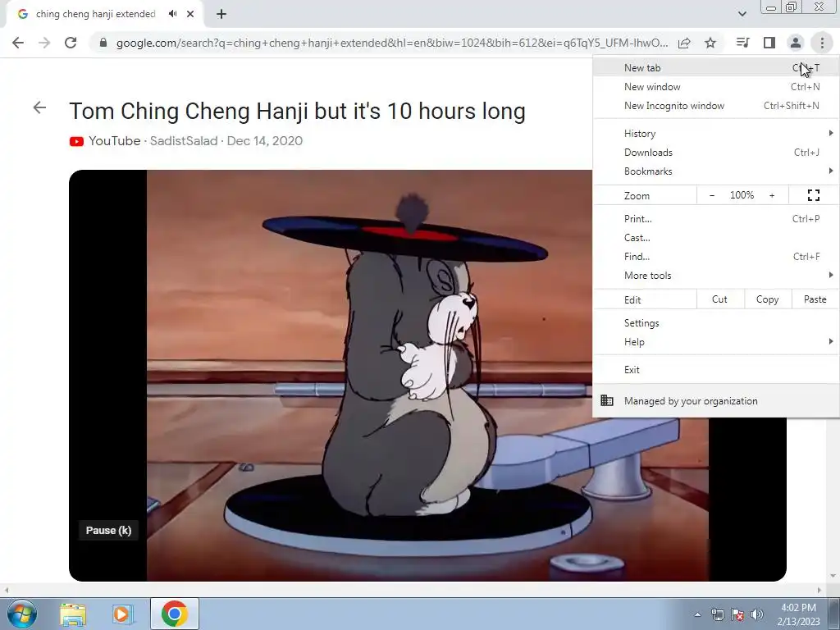Click the back arrow beside the video title
Viewport: 840px width, 630px height.
coord(39,107)
